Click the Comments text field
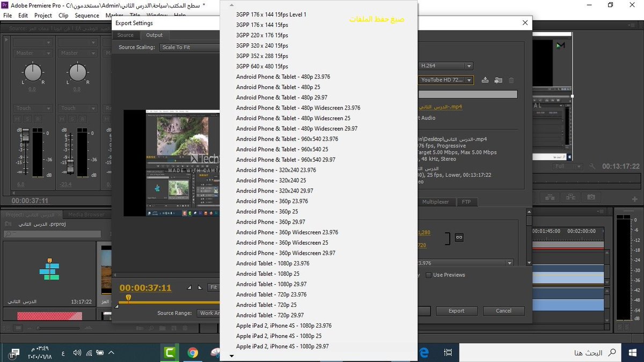This screenshot has height=362, width=644. (467, 94)
